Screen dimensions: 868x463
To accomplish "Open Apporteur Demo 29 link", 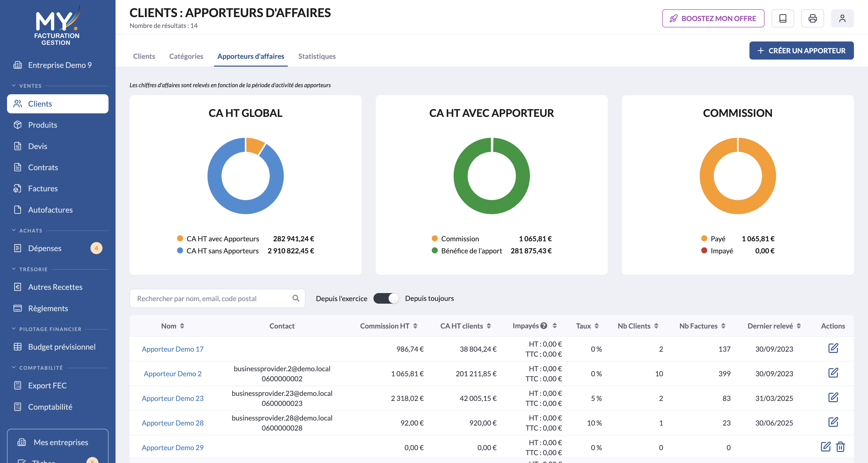I will 173,447.
